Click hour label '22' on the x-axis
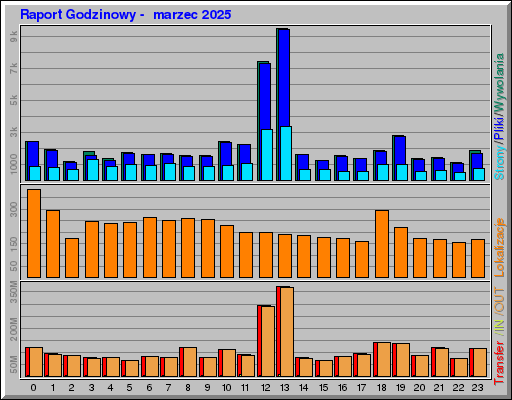 458,388
